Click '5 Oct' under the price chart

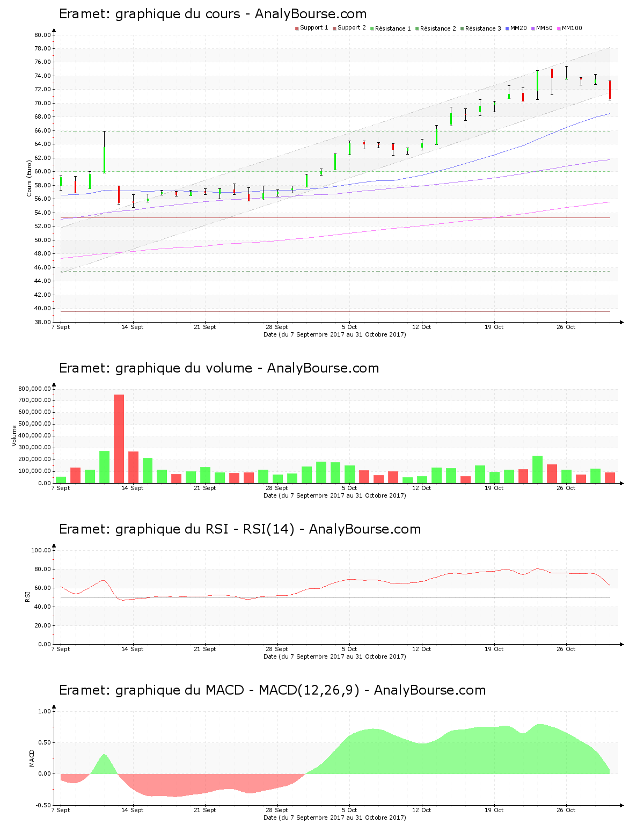pyautogui.click(x=349, y=327)
